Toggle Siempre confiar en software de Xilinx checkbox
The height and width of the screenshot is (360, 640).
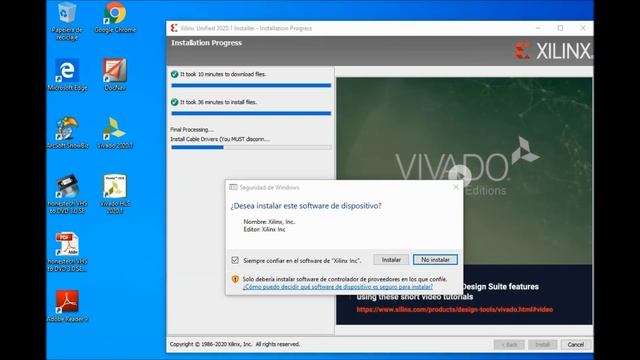point(235,260)
